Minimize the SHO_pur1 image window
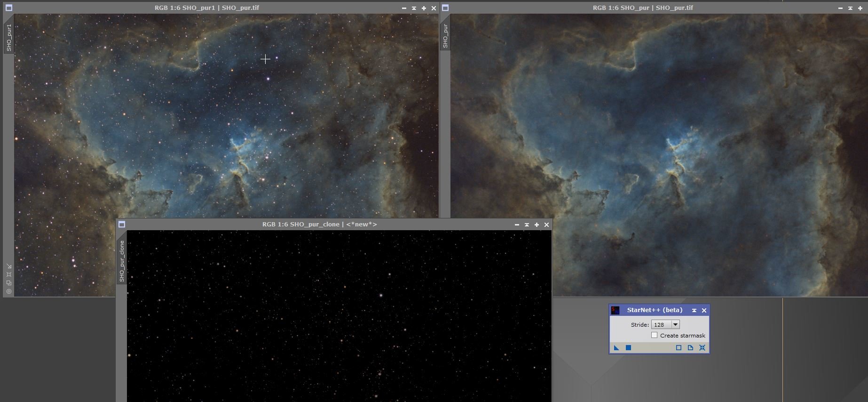 click(404, 8)
